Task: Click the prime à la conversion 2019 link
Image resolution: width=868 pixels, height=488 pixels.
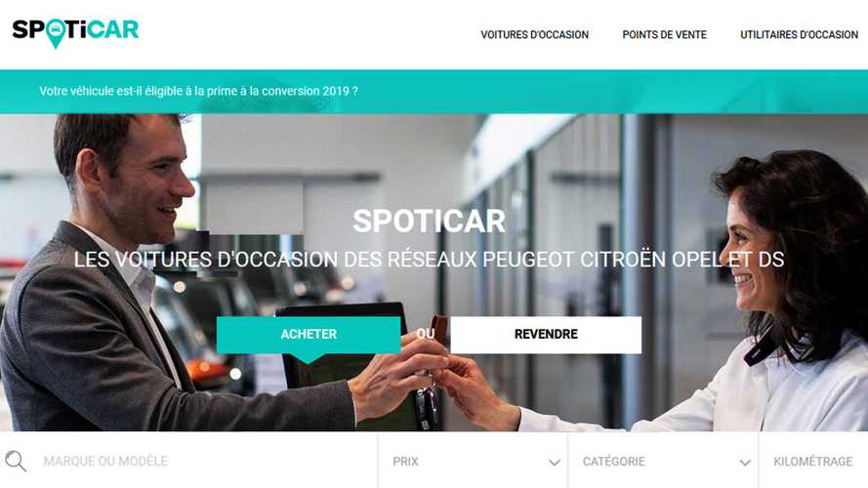Action: tap(198, 91)
